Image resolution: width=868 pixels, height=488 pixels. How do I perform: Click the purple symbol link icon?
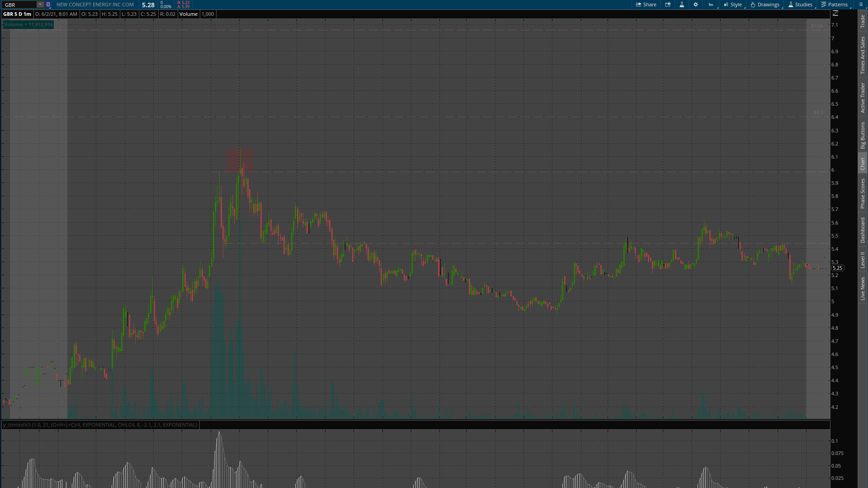coord(48,5)
